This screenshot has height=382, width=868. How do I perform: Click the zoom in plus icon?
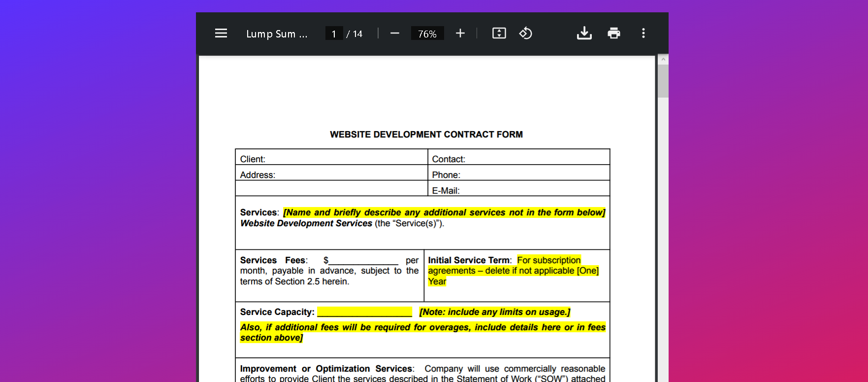[460, 33]
